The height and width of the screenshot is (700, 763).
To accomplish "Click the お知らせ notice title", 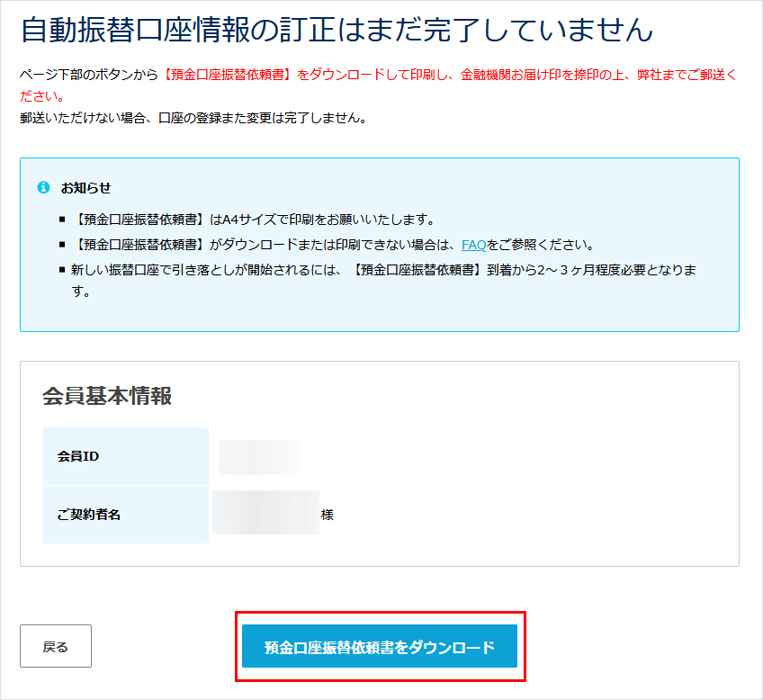I will (81, 186).
